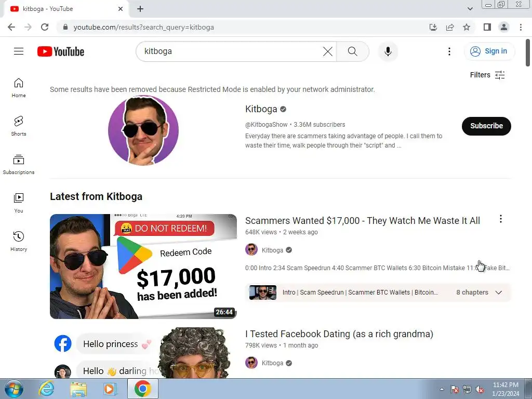
Task: Open the tab search dropdown arrow
Action: pos(470,9)
